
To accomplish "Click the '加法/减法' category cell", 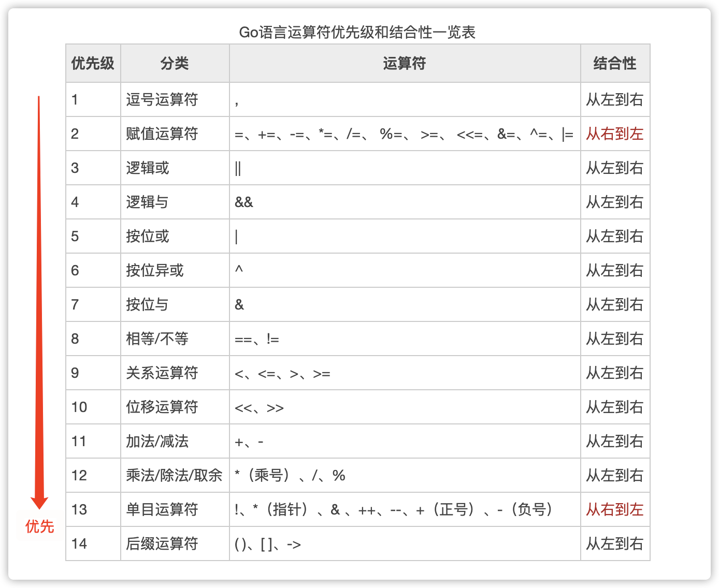I will point(175,441).
